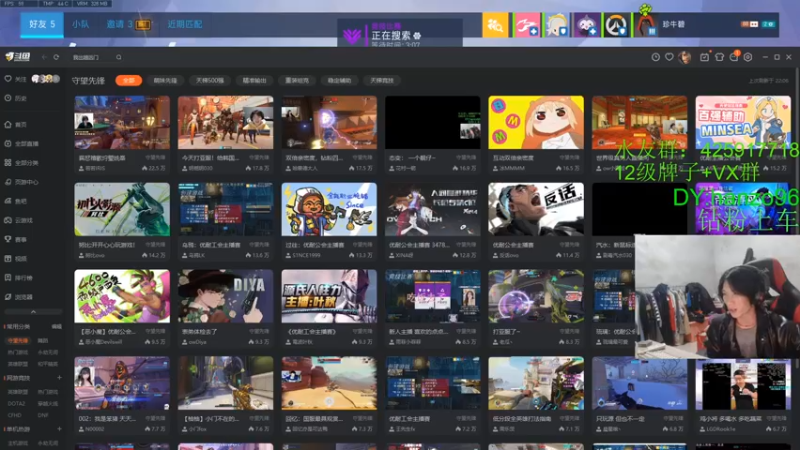Image resolution: width=800 pixels, height=450 pixels.
Task: Open 排行榜 rankings in sidebar
Action: [18, 278]
